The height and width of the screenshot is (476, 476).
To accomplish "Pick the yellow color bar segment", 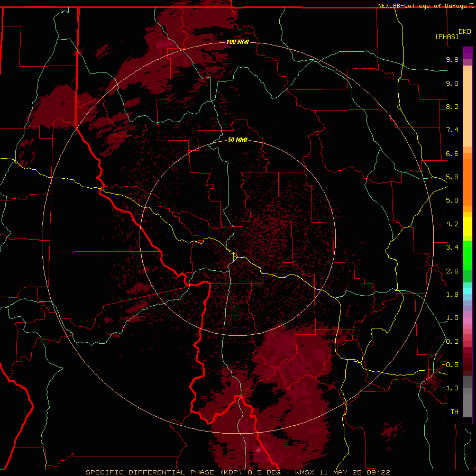I will 467,226.
